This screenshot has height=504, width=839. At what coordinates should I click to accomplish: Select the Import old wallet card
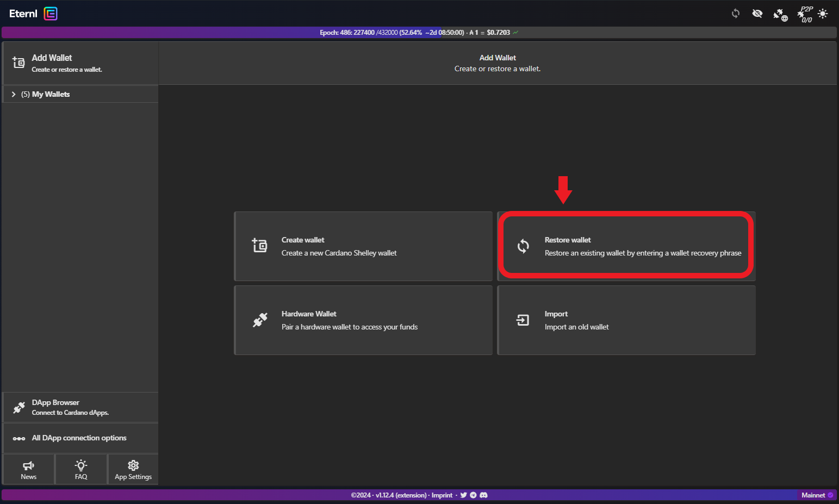[626, 320]
